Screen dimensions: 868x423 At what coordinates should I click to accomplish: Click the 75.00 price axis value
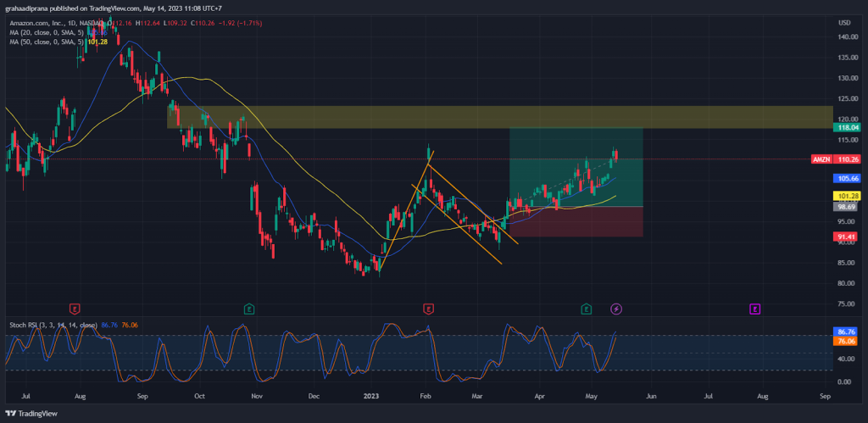click(847, 303)
